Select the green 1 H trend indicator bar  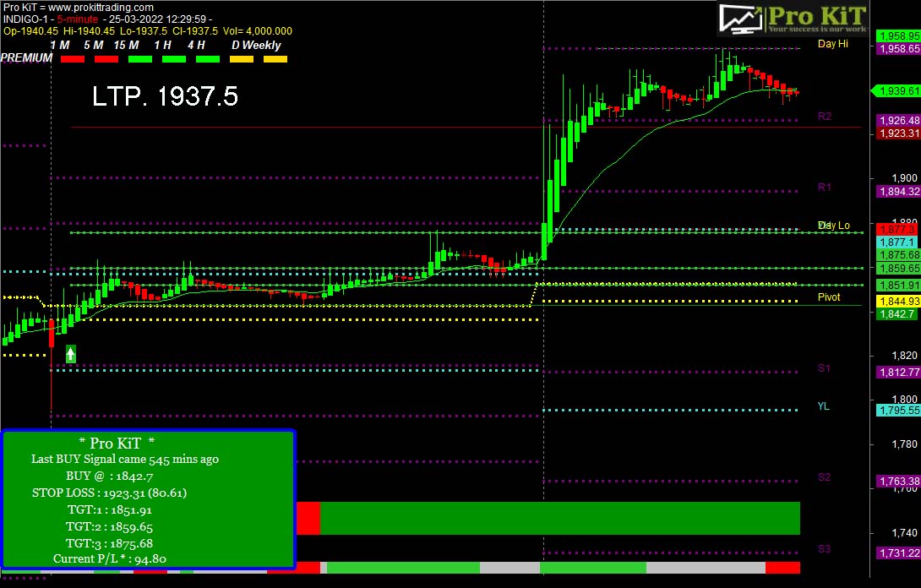pos(174,59)
